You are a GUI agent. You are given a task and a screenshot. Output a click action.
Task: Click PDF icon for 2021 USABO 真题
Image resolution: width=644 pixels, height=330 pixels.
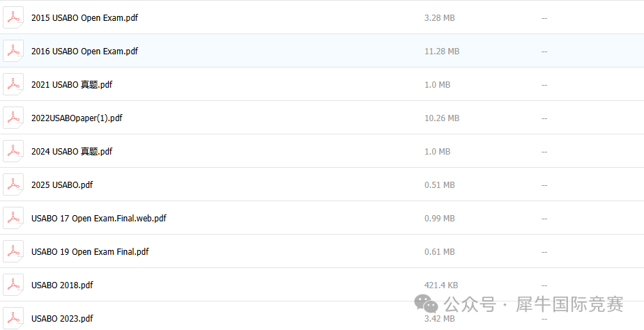coord(13,84)
